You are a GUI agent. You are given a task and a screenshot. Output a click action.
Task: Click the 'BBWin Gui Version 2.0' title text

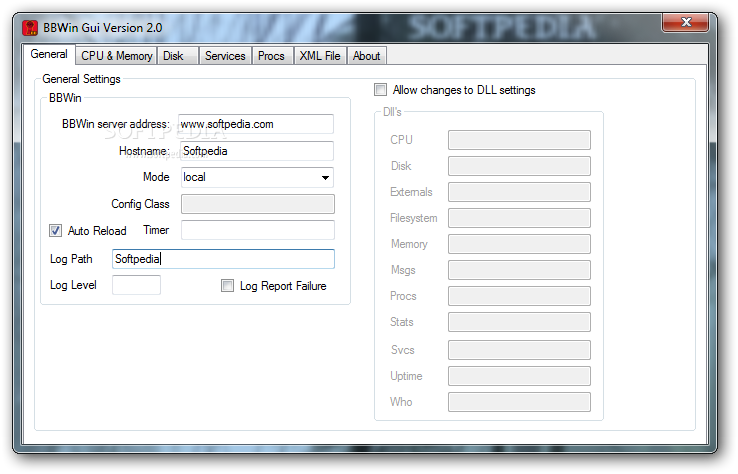[103, 28]
